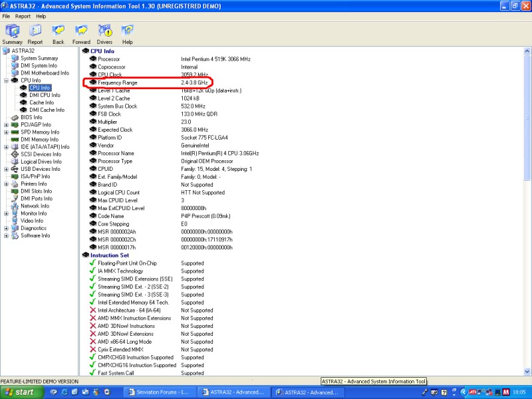The height and width of the screenshot is (399, 532).
Task: Collapse the CPU Info parent branch
Action: 6,80
